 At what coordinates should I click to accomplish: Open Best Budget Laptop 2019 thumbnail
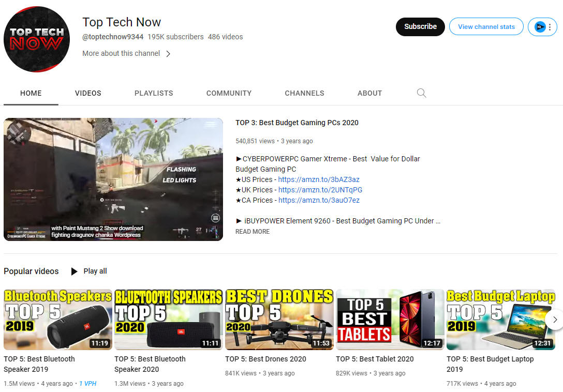click(x=501, y=320)
